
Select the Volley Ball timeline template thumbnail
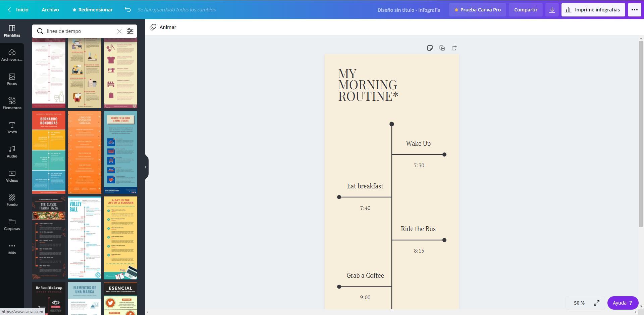coord(85,238)
